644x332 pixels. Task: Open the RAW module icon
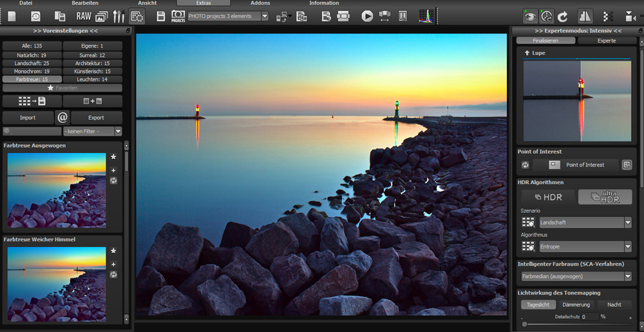click(x=84, y=16)
